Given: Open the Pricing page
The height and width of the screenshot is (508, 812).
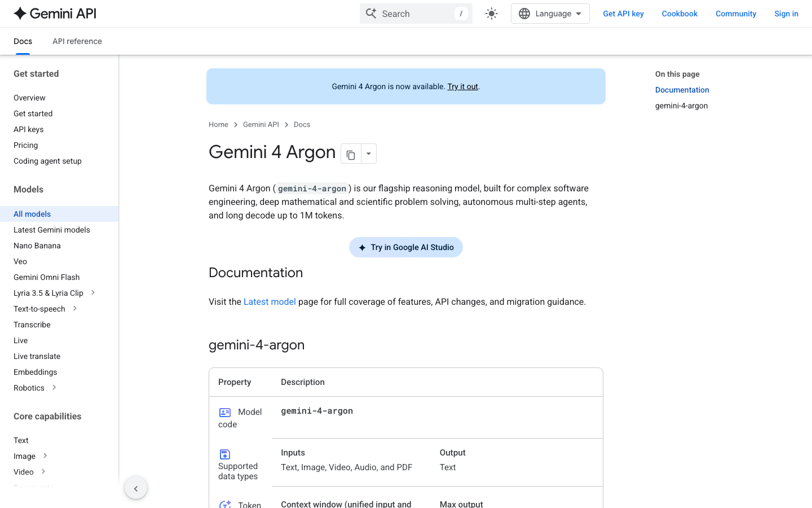Looking at the screenshot, I should click(x=26, y=145).
